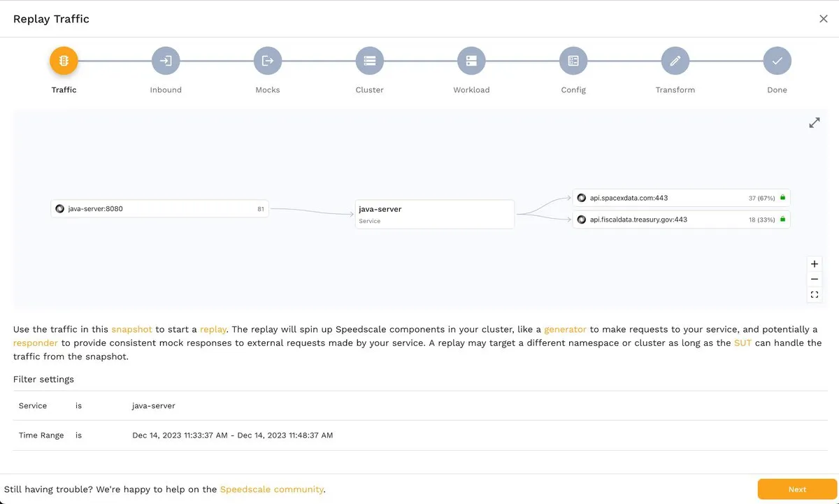Jump to the Workload step icon
The height and width of the screenshot is (504, 839).
[471, 61]
